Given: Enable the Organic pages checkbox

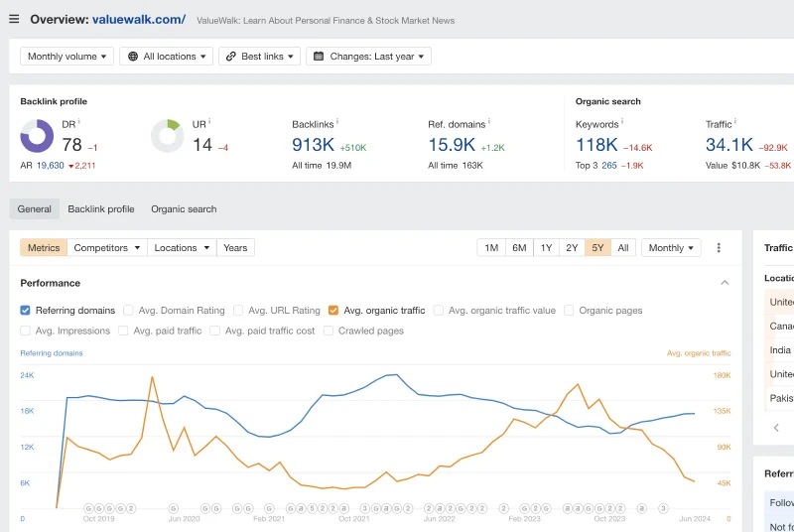Looking at the screenshot, I should click(x=569, y=311).
